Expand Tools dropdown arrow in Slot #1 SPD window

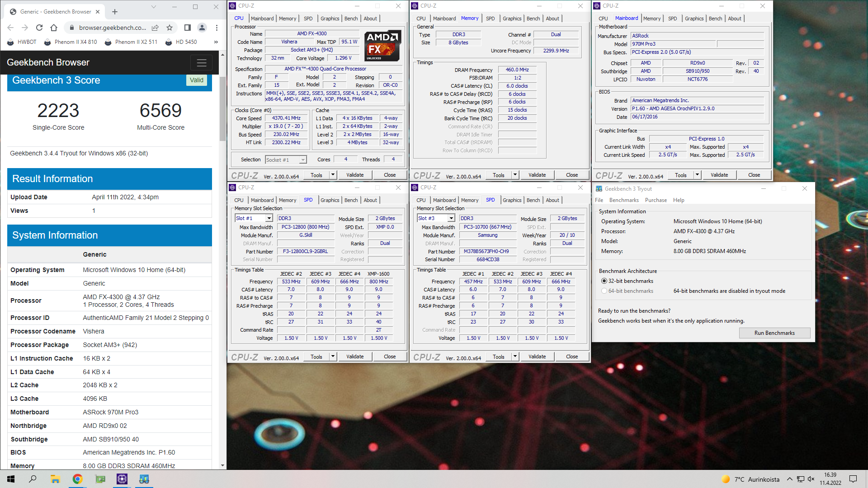[x=333, y=357]
